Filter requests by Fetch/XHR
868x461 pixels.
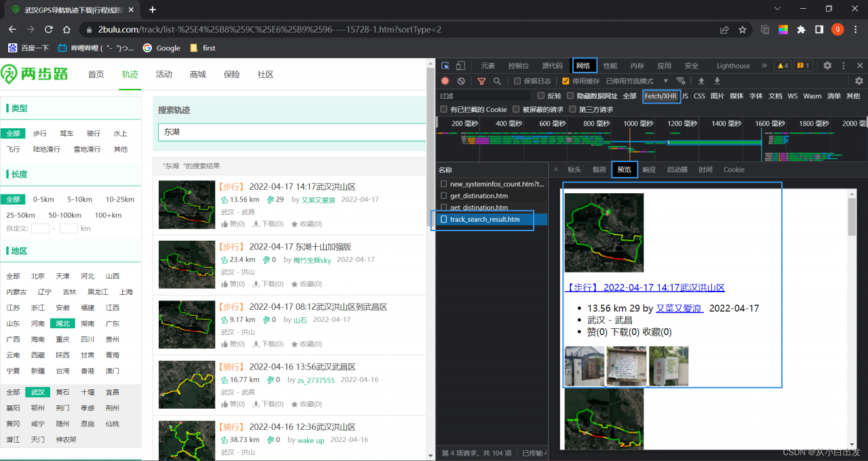(x=660, y=96)
